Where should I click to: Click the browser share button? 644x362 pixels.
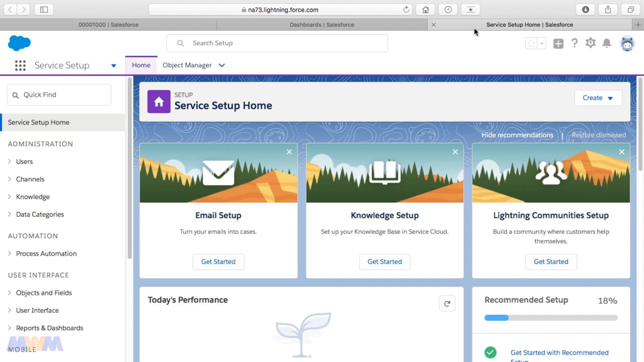click(x=608, y=10)
